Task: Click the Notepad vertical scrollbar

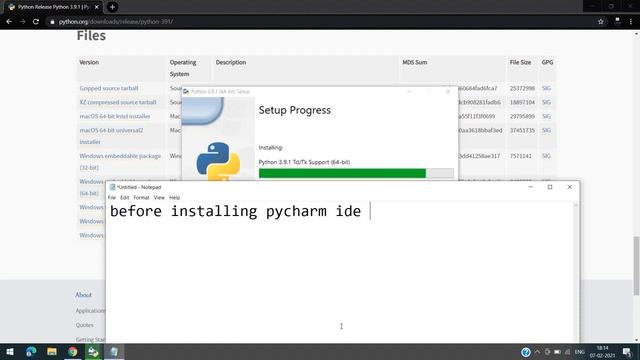Action: (576, 272)
